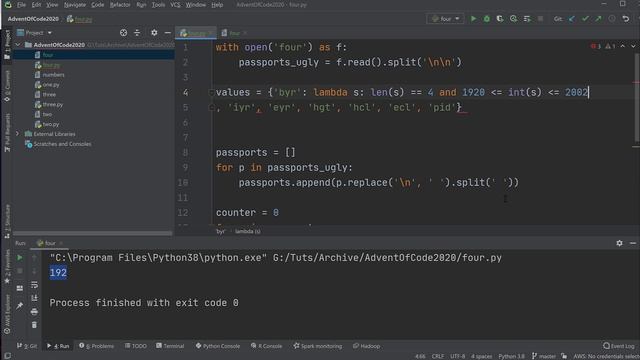Select opened file locate target icon

pyautogui.click(x=123, y=33)
